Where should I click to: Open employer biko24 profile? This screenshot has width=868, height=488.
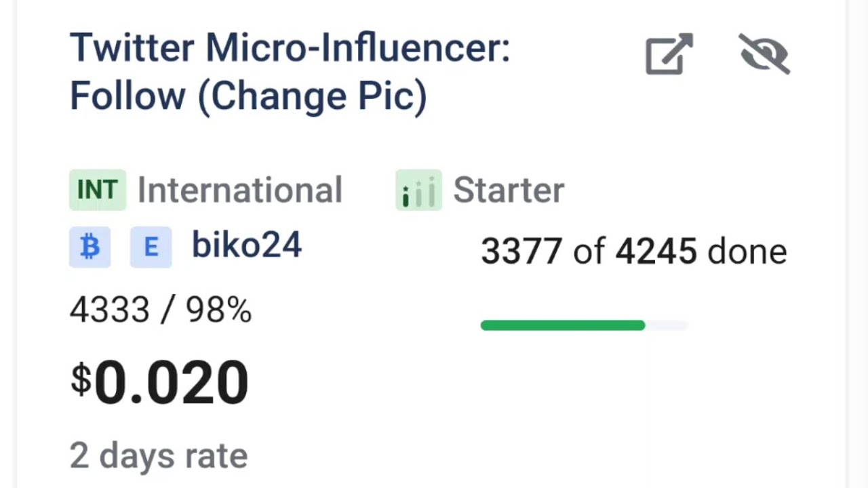coord(246,245)
